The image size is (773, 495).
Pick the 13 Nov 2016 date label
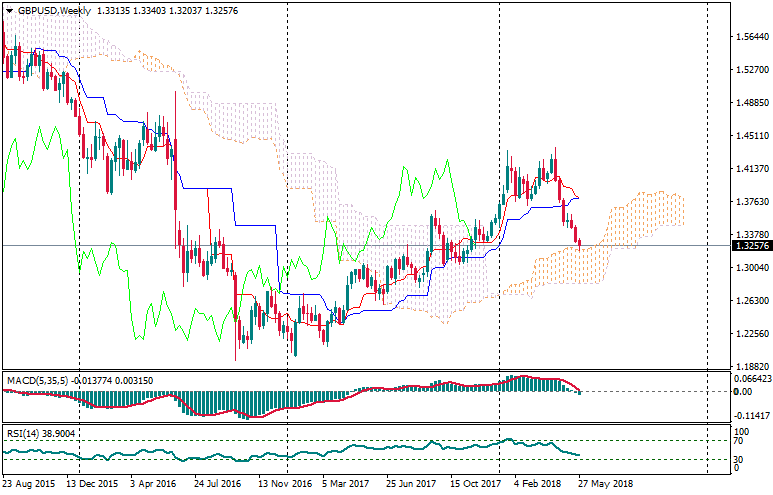coord(285,483)
